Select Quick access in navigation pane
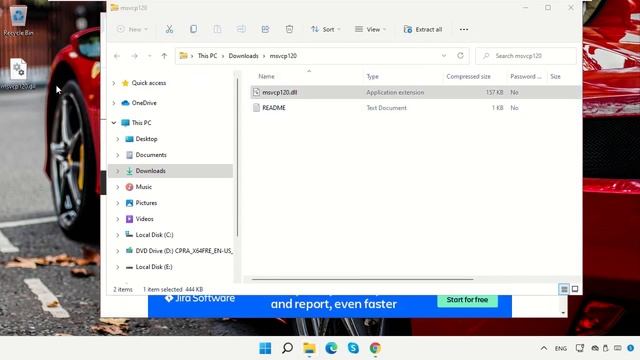640x360 pixels. [x=149, y=83]
